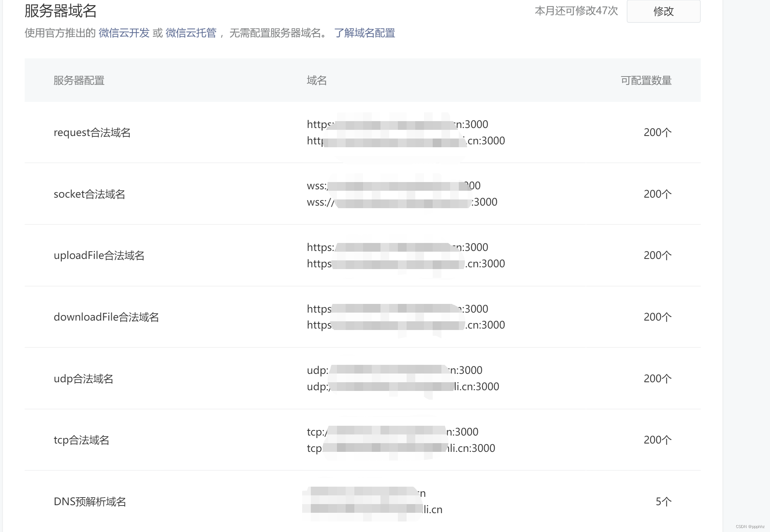The image size is (770, 532).
Task: Select the DNS预解析域名 row label
Action: pos(90,502)
